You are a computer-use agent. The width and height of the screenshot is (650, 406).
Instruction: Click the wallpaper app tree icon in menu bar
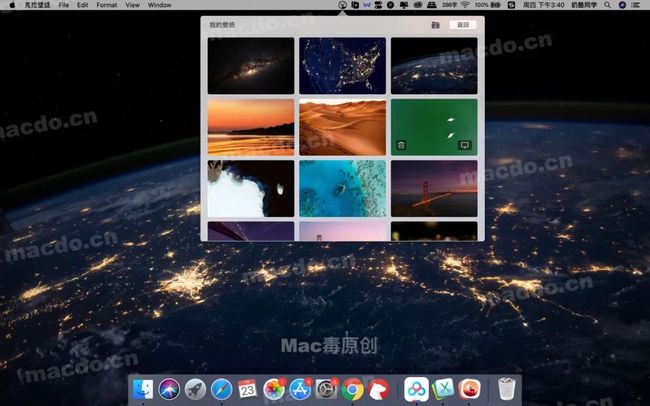tap(342, 5)
